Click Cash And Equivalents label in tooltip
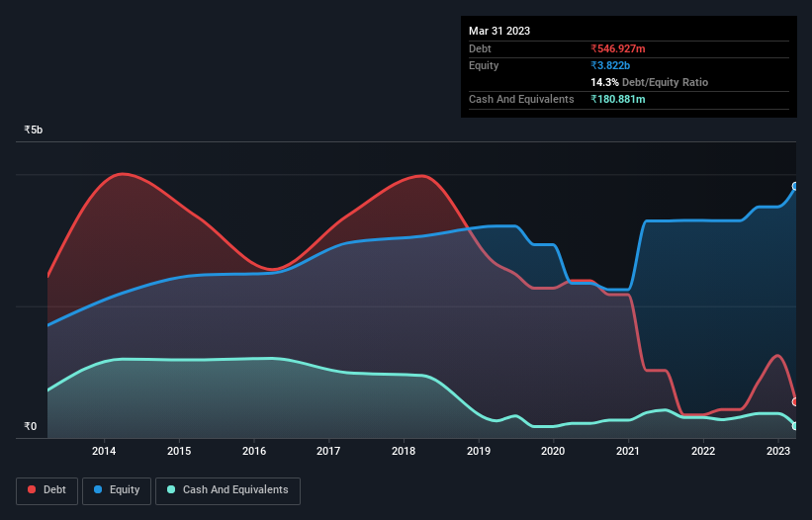This screenshot has height=520, width=812. (x=521, y=99)
